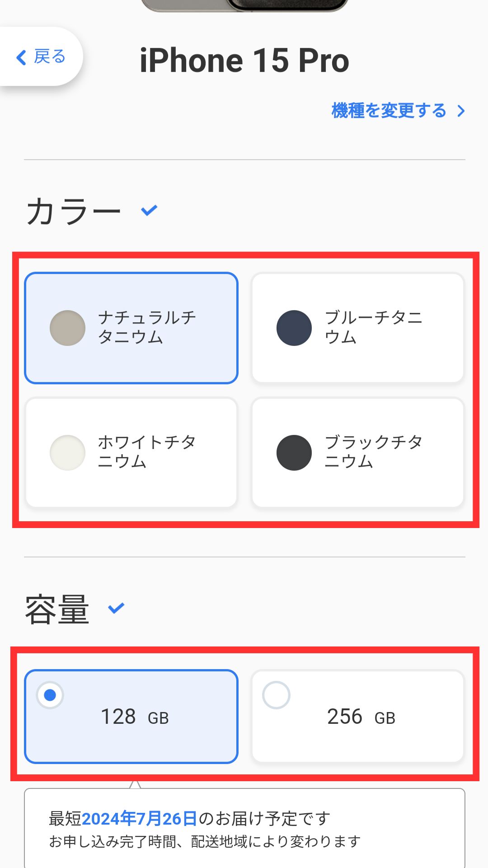Select the ブラックチタニウム dark color circle
This screenshot has height=868, width=488.
click(x=294, y=453)
